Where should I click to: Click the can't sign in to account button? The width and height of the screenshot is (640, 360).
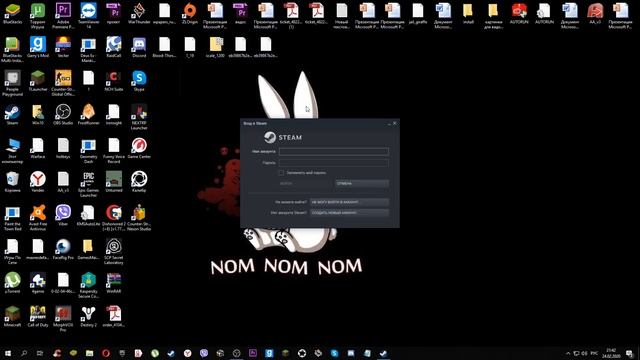click(x=349, y=202)
